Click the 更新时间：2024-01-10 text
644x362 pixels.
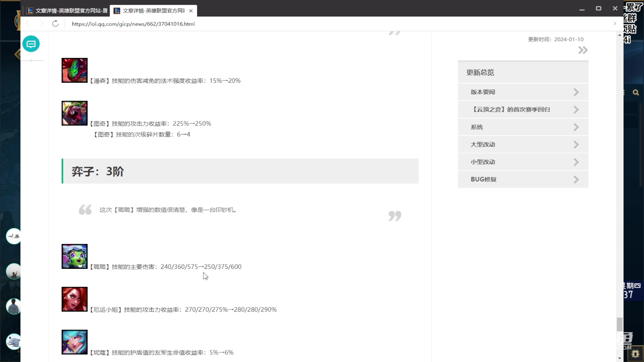(556, 39)
